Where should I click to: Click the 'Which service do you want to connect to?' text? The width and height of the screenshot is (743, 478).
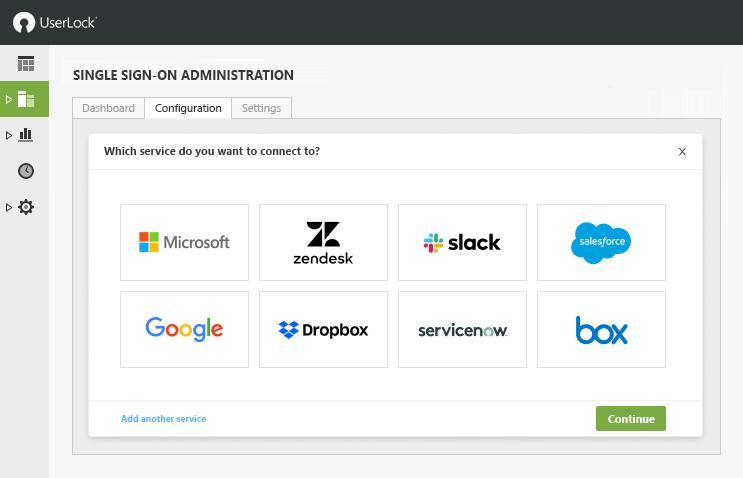click(x=212, y=151)
